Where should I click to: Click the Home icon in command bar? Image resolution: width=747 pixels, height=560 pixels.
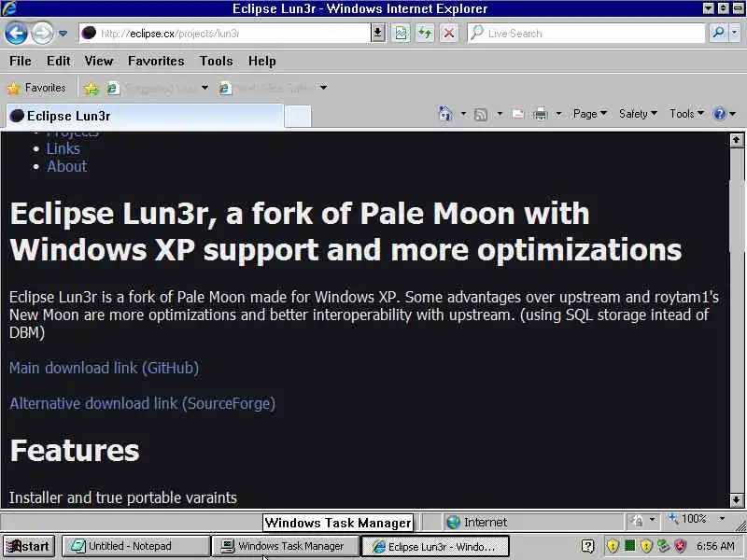[445, 114]
